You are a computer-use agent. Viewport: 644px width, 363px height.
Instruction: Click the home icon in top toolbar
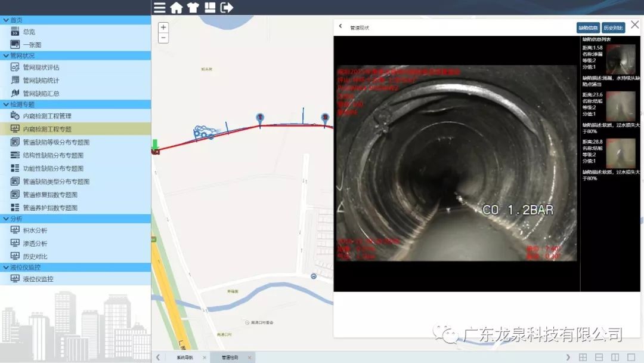point(177,8)
